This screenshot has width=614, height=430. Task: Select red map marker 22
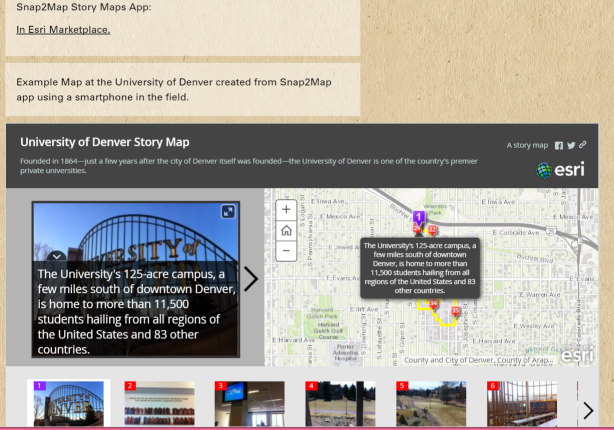[x=432, y=230]
